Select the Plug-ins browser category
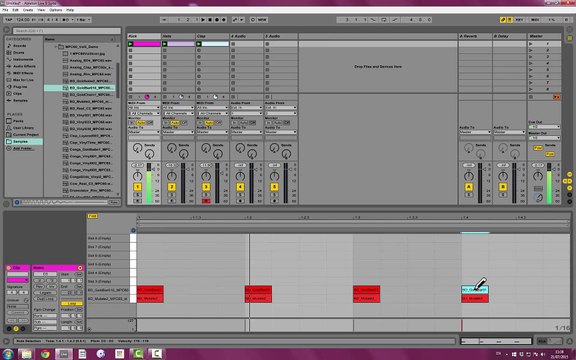 (x=20, y=87)
